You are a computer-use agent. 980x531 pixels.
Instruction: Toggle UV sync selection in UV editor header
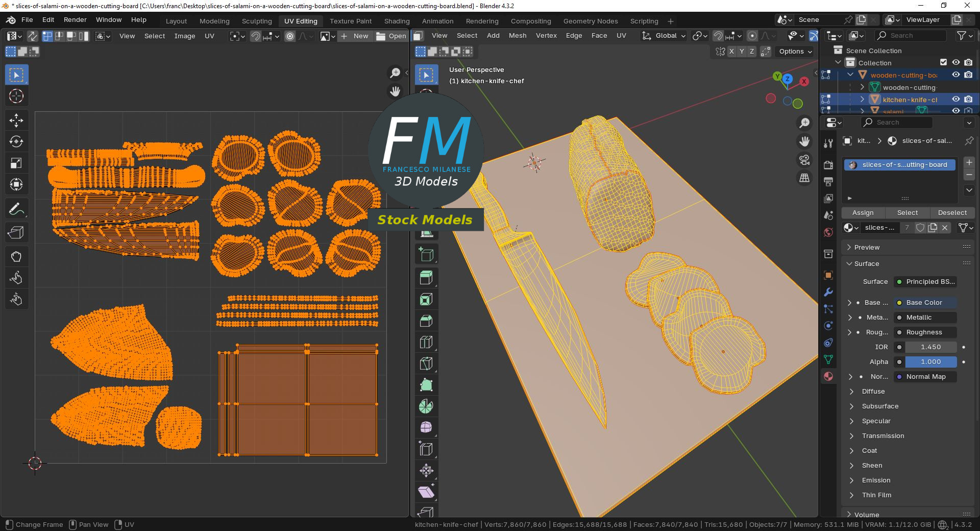[32, 36]
